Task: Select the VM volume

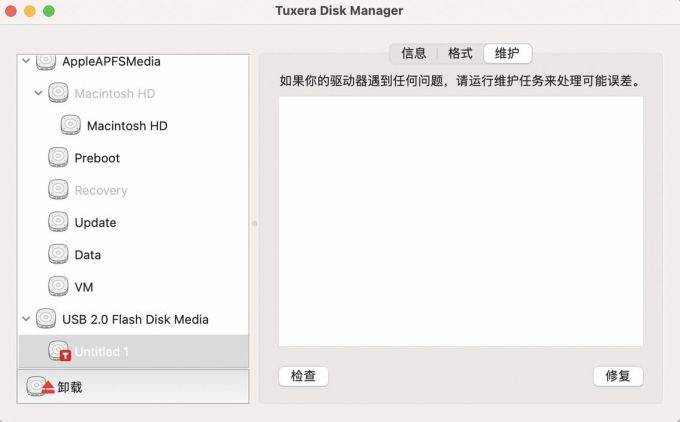Action: [133, 287]
